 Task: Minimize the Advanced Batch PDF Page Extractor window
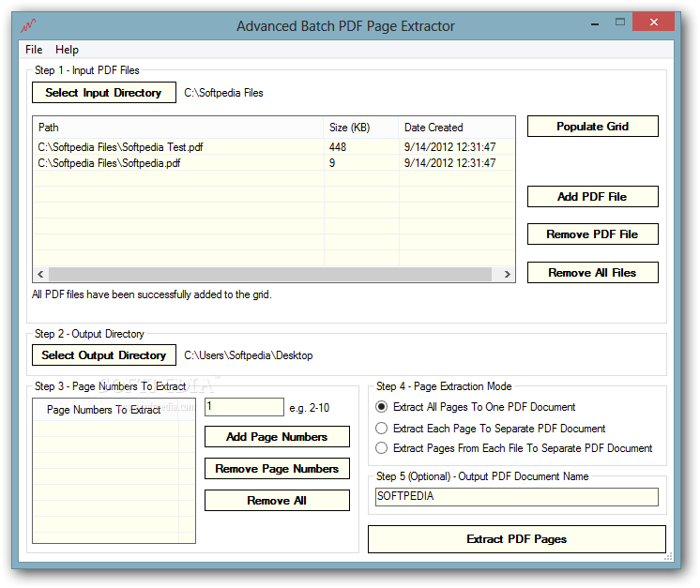pos(595,23)
